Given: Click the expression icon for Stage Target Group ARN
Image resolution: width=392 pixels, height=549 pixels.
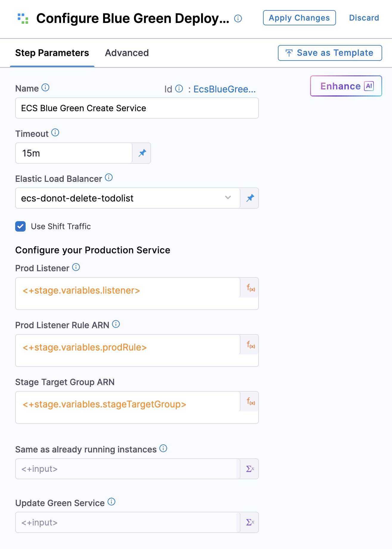Looking at the screenshot, I should [251, 401].
